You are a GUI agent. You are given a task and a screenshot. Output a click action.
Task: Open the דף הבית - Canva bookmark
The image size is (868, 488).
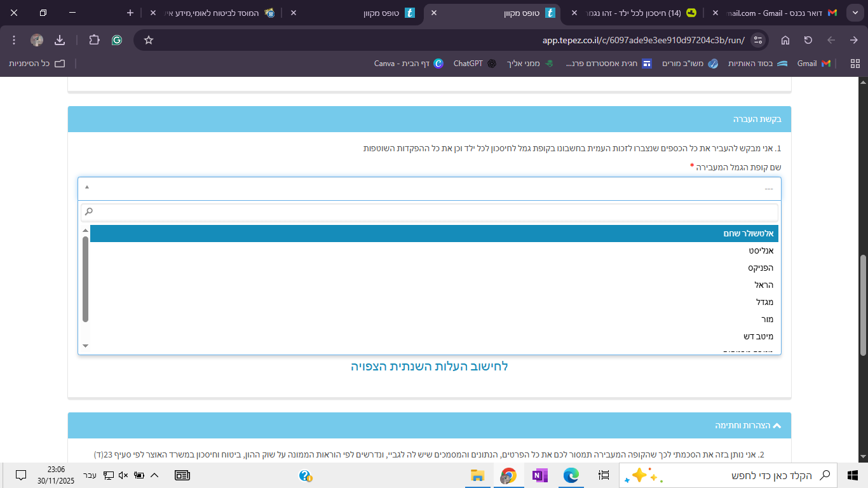point(409,64)
